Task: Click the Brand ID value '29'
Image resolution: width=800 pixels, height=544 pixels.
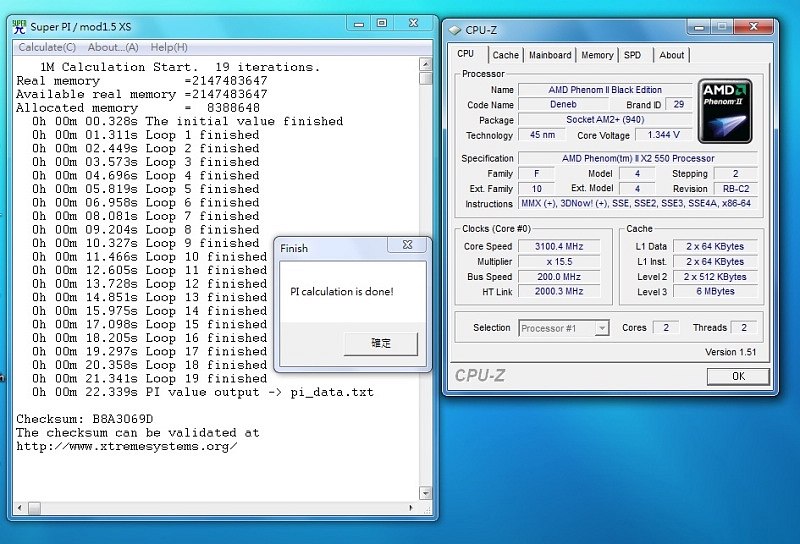Action: [x=679, y=105]
